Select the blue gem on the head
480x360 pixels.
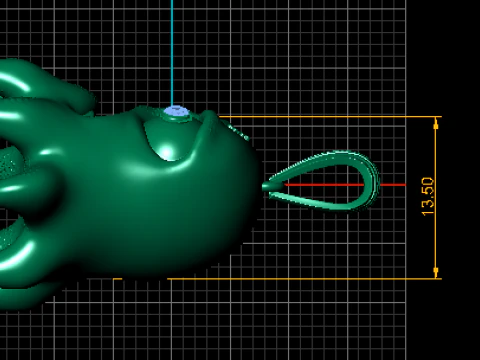pos(177,110)
